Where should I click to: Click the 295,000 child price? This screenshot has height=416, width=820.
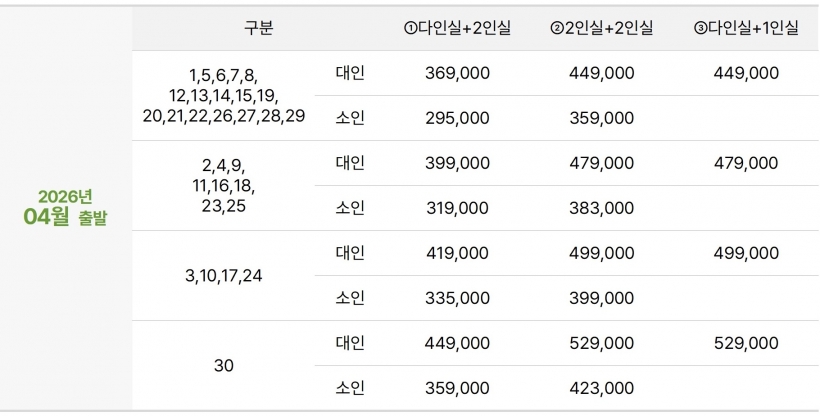tap(457, 118)
